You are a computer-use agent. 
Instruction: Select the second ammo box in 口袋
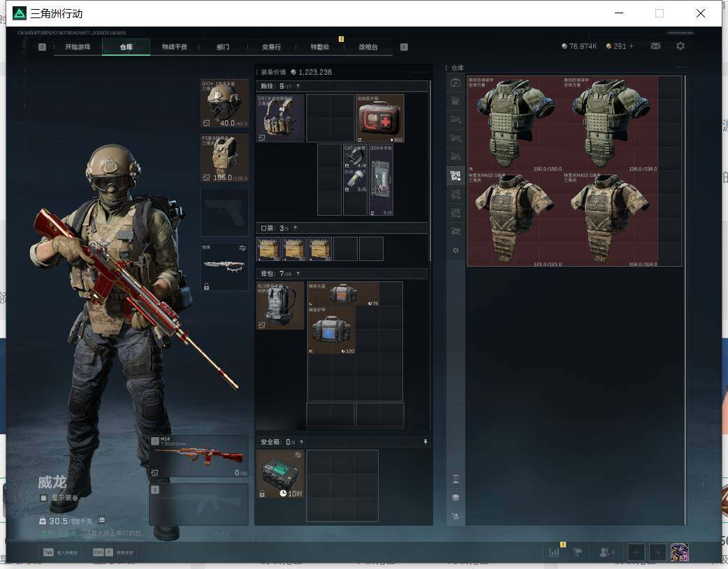coord(294,249)
